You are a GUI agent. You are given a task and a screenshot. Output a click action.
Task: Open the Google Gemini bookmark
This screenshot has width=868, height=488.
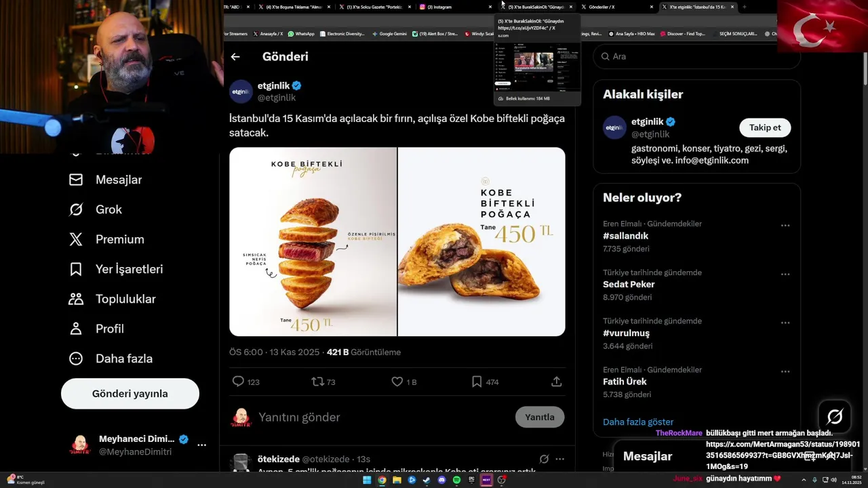[x=389, y=34]
